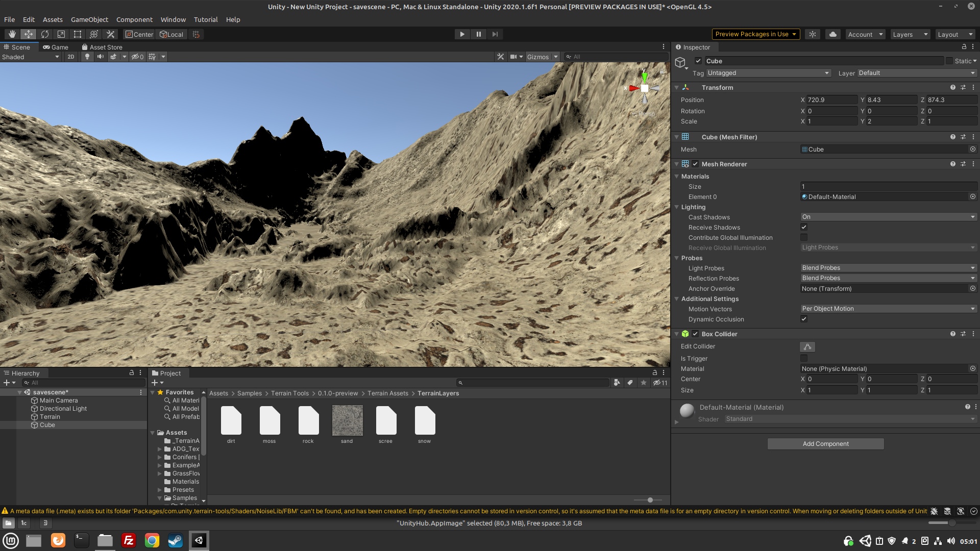This screenshot has width=980, height=551.
Task: Open the Cast Shadows dropdown
Action: coord(889,217)
